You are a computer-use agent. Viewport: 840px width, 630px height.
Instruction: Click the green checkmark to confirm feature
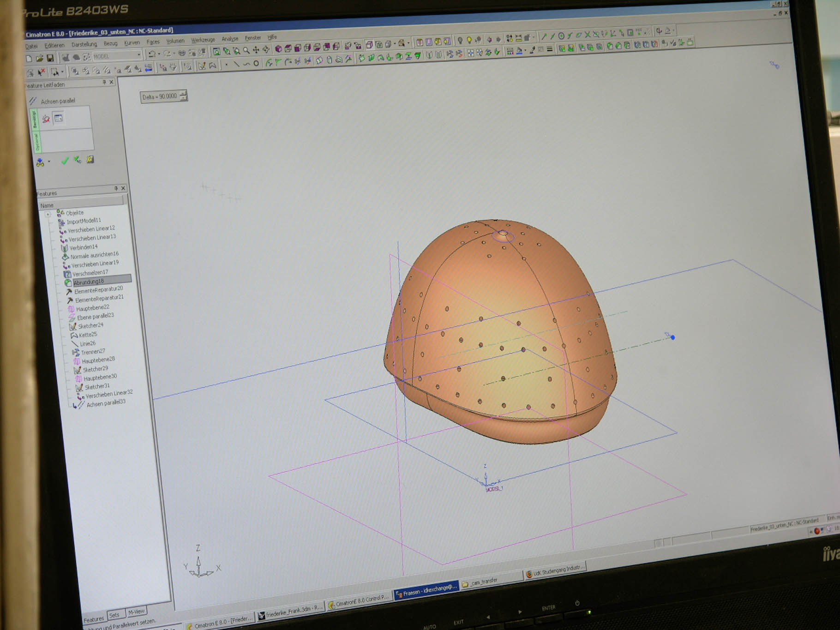(65, 160)
